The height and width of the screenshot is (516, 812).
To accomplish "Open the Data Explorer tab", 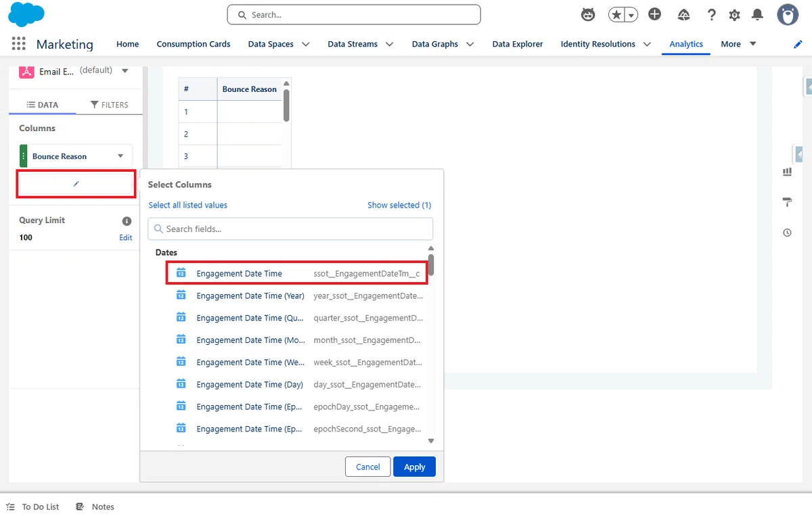I will tap(518, 44).
